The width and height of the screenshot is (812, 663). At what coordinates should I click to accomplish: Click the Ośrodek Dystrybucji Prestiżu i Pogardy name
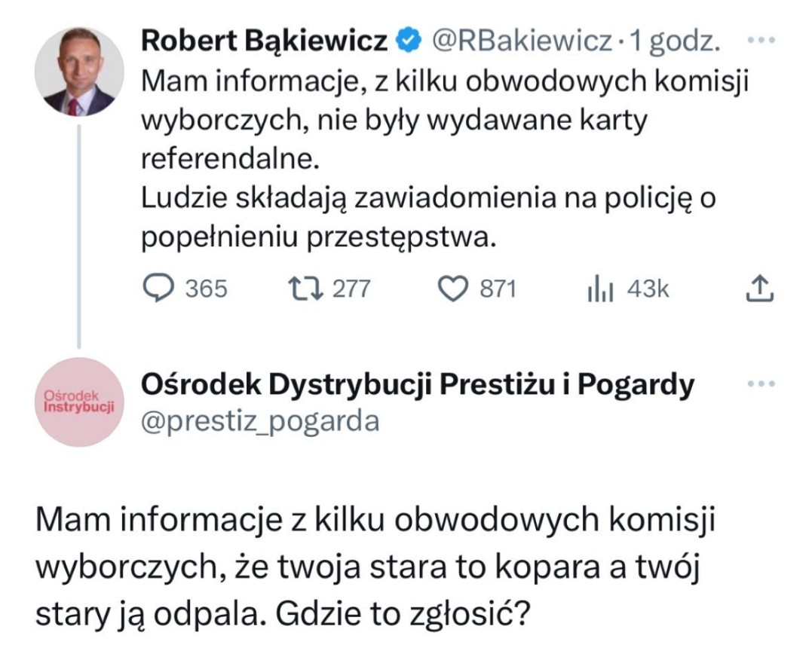(418, 385)
